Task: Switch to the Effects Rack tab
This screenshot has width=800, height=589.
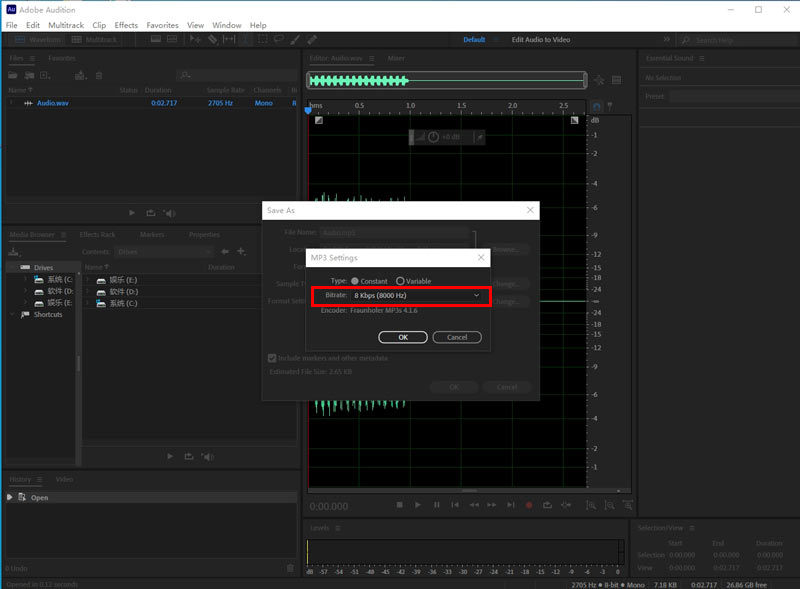Action: 96,234
